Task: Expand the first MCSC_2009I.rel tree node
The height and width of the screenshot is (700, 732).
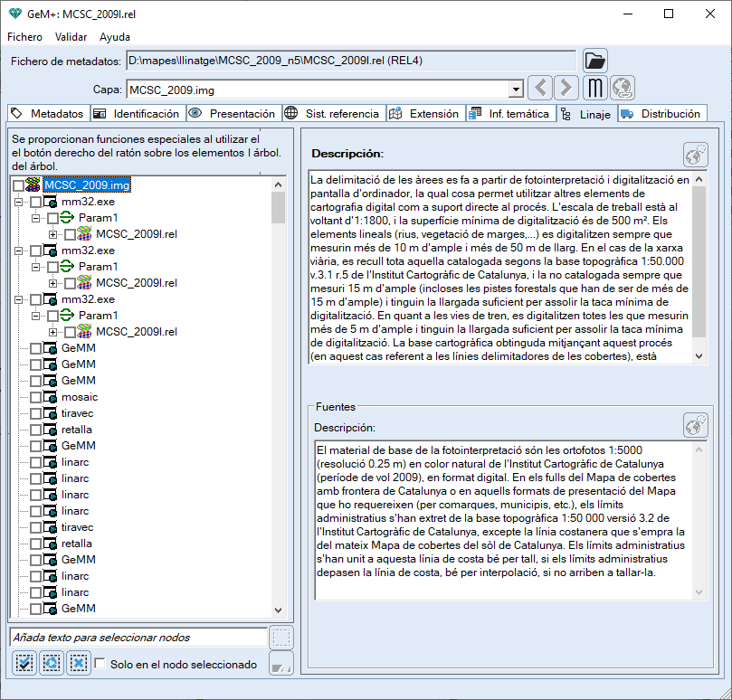Action: pos(52,234)
